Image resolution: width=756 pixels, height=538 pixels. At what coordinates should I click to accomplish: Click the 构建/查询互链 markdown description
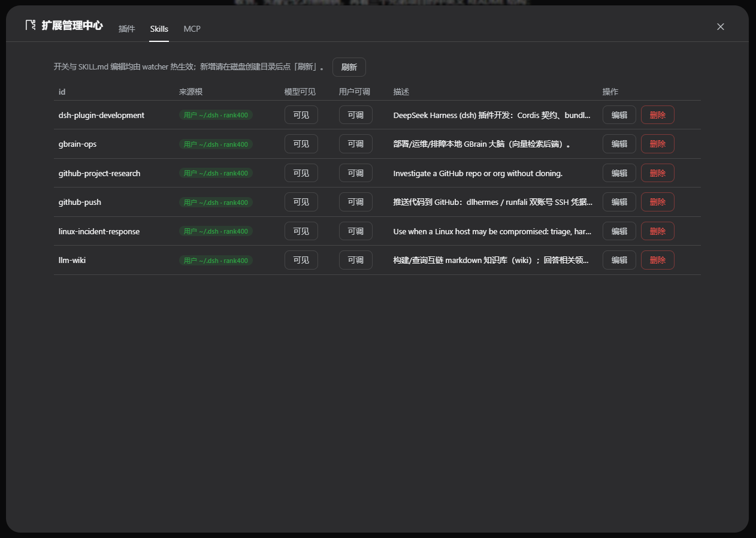491,260
